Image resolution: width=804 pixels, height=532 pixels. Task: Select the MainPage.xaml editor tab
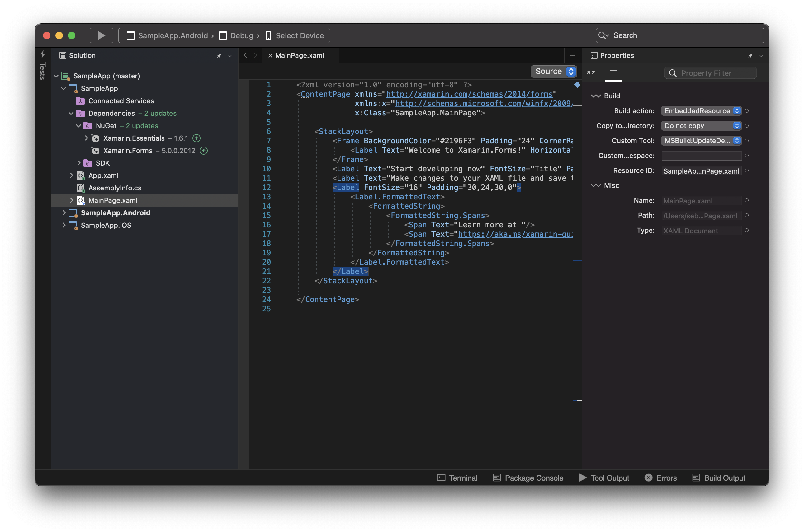coord(300,56)
